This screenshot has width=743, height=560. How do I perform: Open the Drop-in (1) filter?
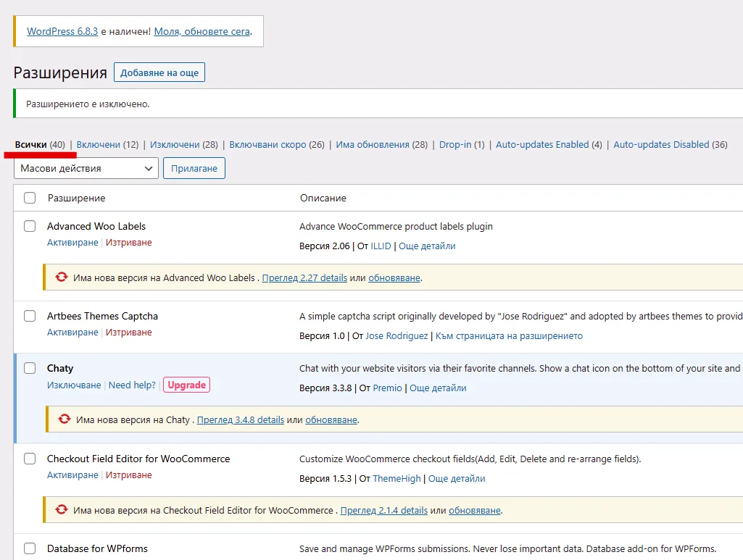point(462,144)
